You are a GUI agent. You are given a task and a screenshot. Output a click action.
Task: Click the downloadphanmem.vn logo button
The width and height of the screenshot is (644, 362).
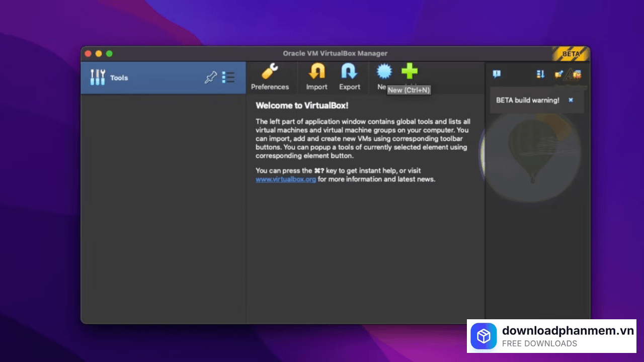coord(484,336)
